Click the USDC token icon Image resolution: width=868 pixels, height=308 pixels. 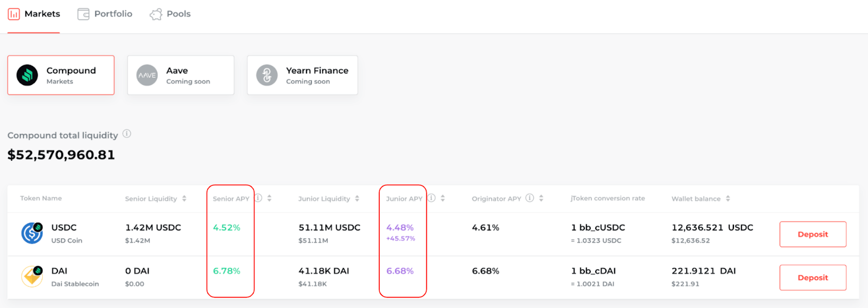tap(32, 233)
